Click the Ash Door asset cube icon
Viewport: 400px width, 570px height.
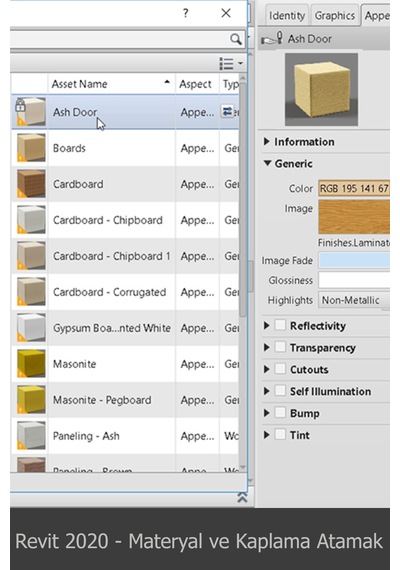pos(31,112)
